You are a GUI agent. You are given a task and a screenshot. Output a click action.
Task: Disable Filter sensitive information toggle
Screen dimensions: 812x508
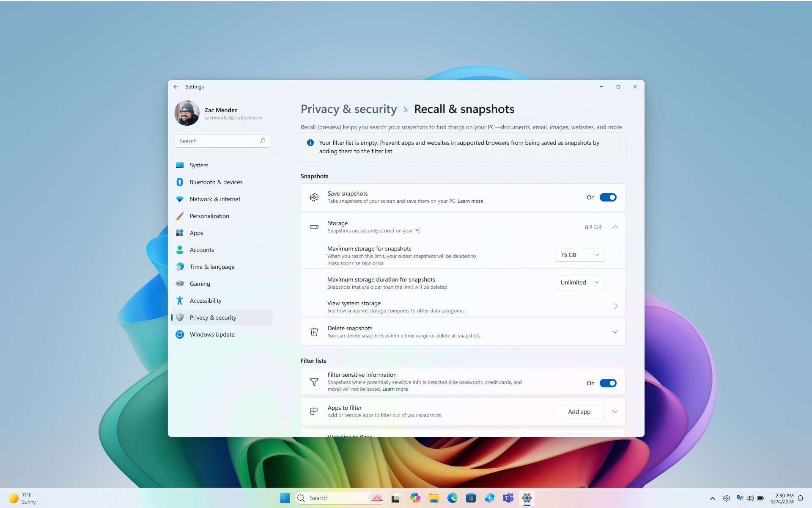pos(608,383)
